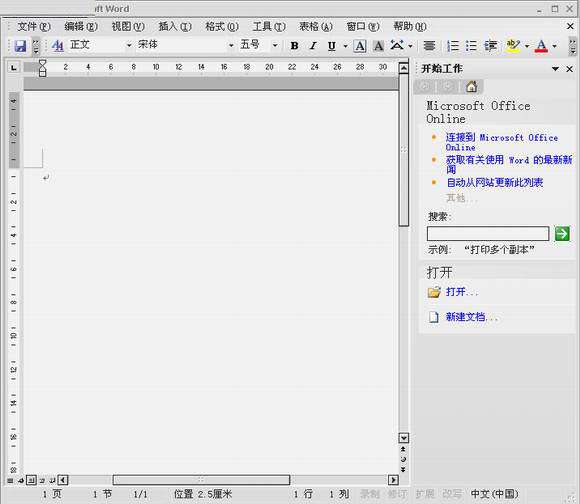The width and height of the screenshot is (580, 504).
Task: Toggle Underline formatting
Action: 332,45
